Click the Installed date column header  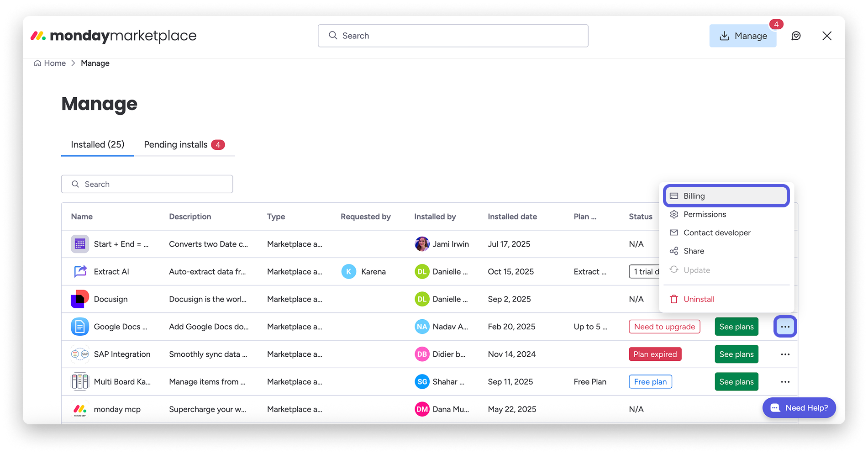point(512,216)
